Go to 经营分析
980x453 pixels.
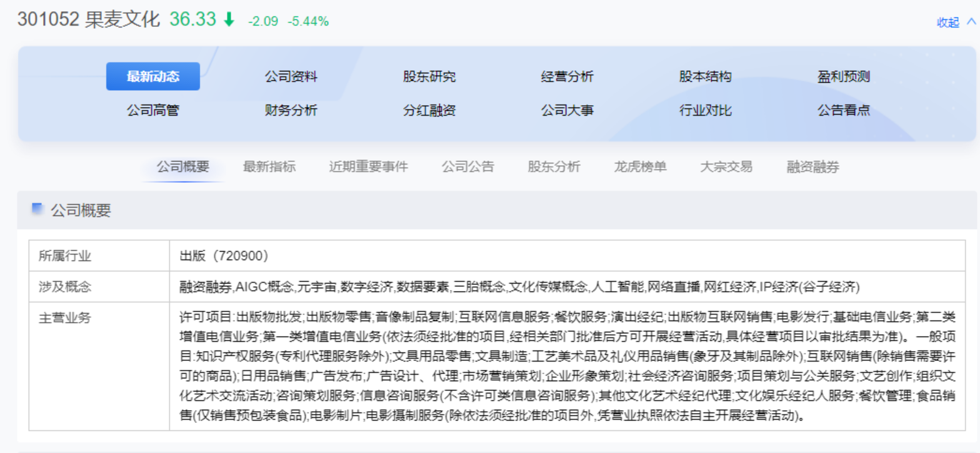tap(567, 77)
